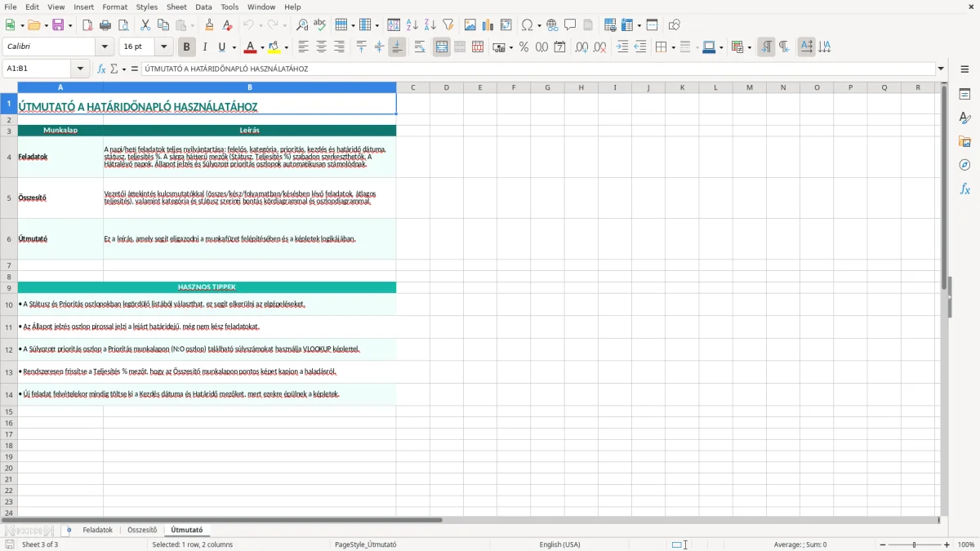Click Sort Ascending icon
Image resolution: width=980 pixels, height=551 pixels.
tap(412, 25)
